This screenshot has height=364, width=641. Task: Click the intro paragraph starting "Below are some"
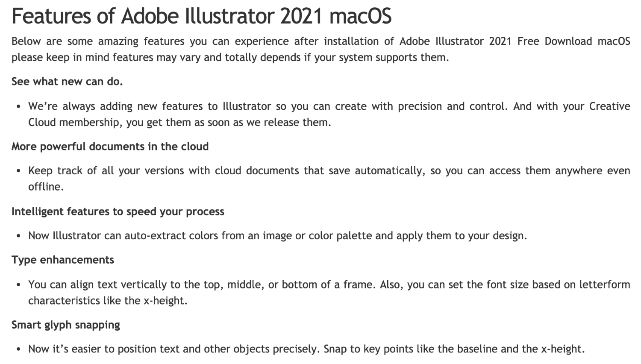pos(320,49)
